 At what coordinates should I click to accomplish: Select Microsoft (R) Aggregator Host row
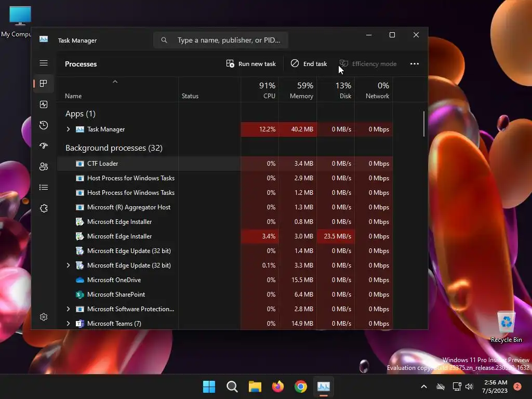224,207
